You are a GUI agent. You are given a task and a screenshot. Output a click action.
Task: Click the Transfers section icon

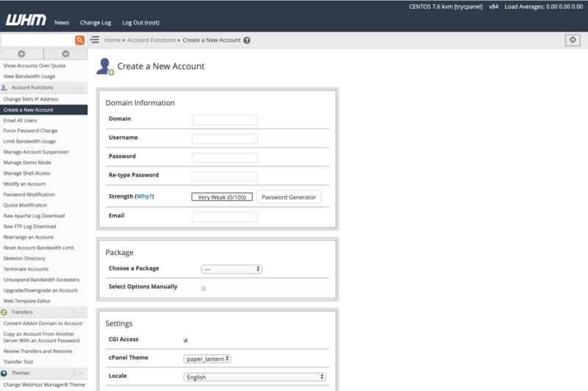coord(4,312)
